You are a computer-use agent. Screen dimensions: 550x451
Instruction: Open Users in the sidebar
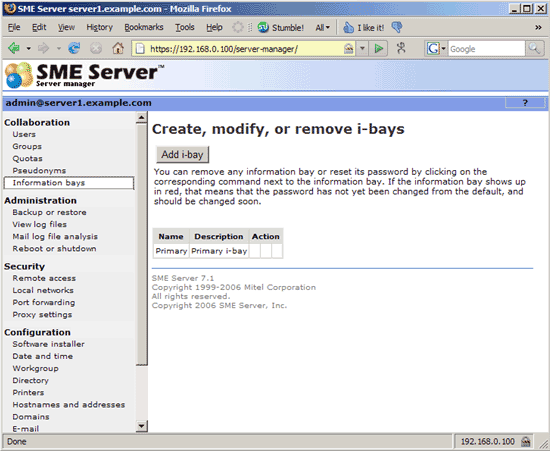point(24,134)
